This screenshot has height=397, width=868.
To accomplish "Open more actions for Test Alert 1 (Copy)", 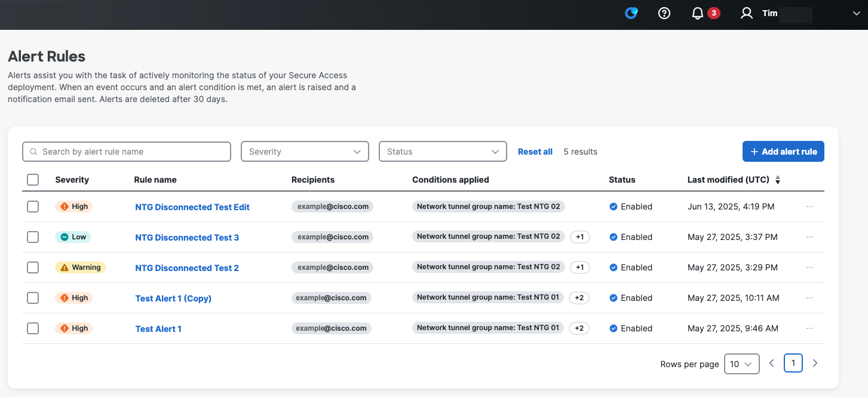I will coord(809,298).
